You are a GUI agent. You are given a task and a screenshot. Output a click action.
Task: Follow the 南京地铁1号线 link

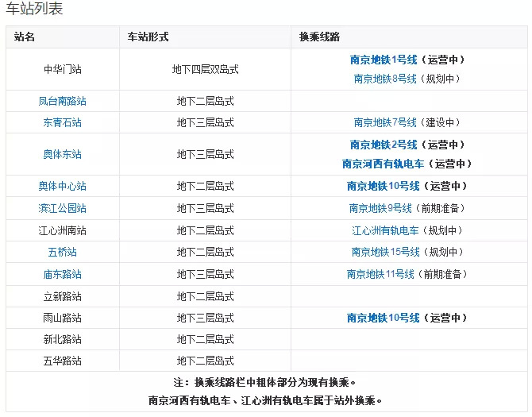tap(384, 60)
